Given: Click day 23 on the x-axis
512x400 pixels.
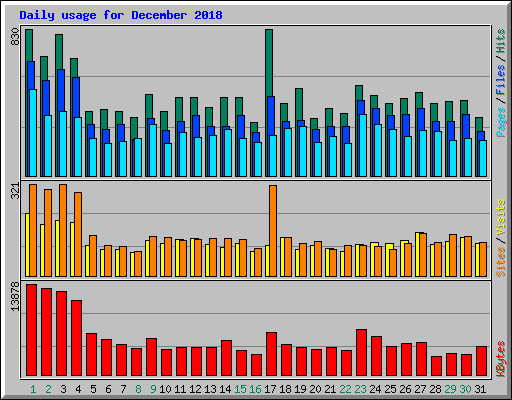Looking at the screenshot, I should point(360,389).
